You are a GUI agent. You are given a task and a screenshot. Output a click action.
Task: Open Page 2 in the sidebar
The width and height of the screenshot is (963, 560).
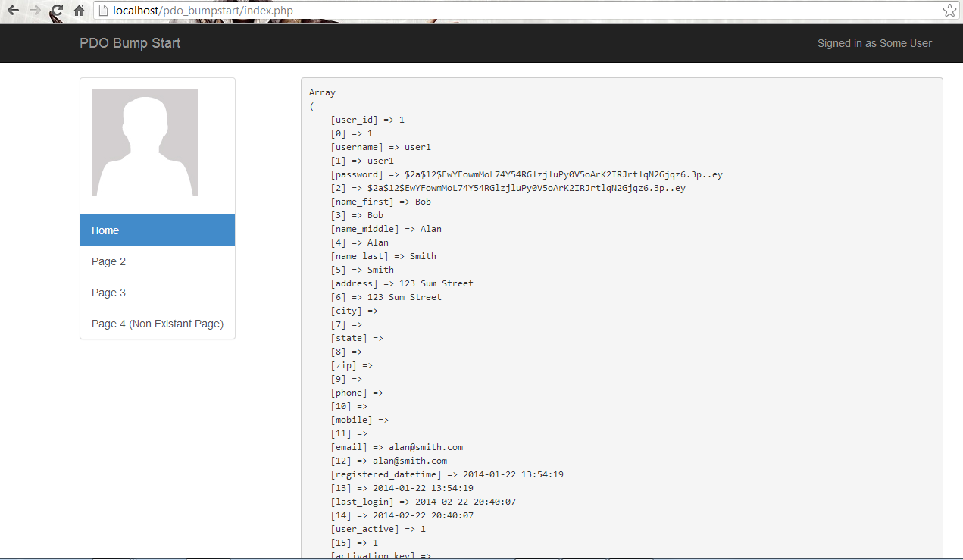tap(158, 261)
